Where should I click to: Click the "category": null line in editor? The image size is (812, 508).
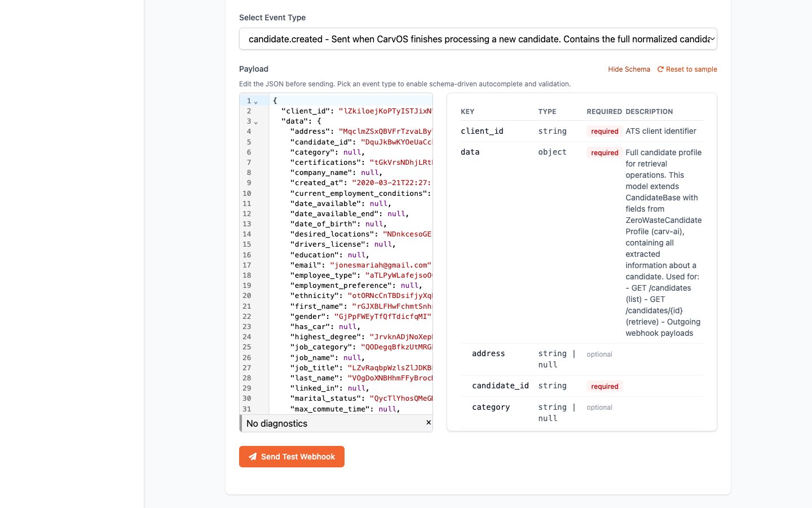tap(351, 152)
